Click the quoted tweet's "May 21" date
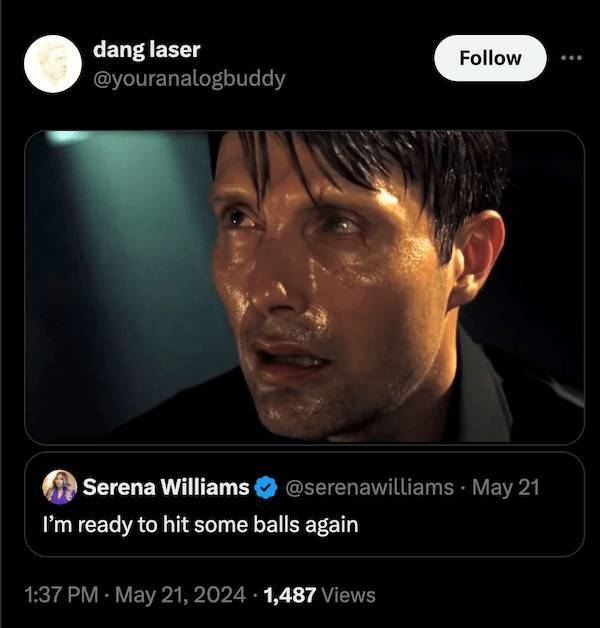The image size is (600, 628). tap(505, 487)
